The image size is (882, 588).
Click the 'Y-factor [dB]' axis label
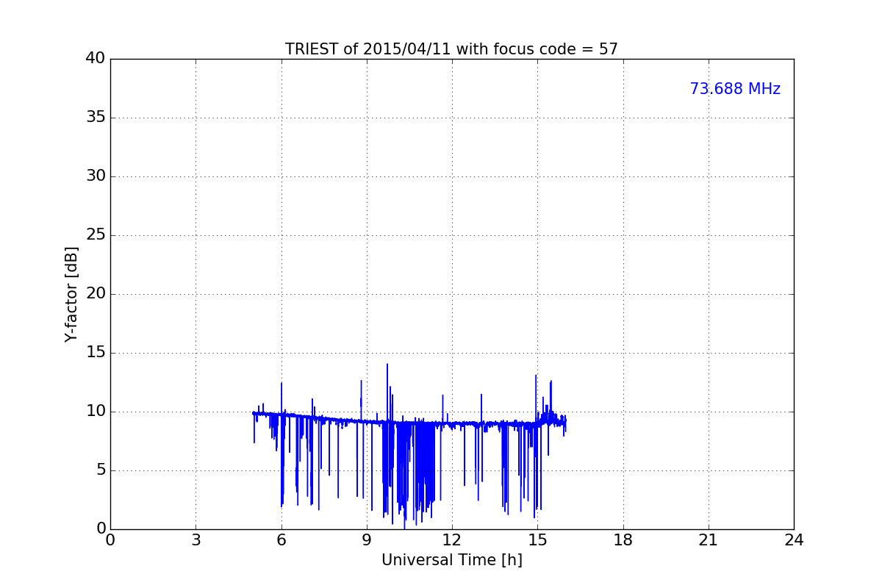tap(71, 294)
